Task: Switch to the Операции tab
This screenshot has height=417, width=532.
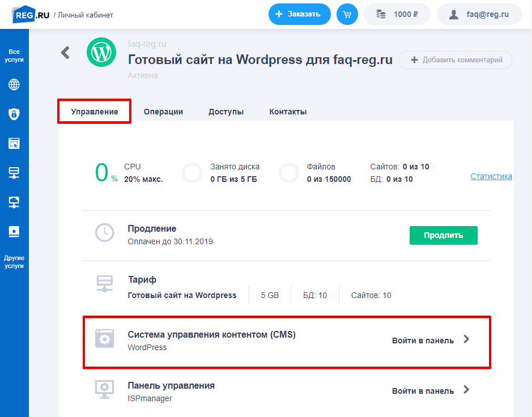Action: [x=163, y=112]
